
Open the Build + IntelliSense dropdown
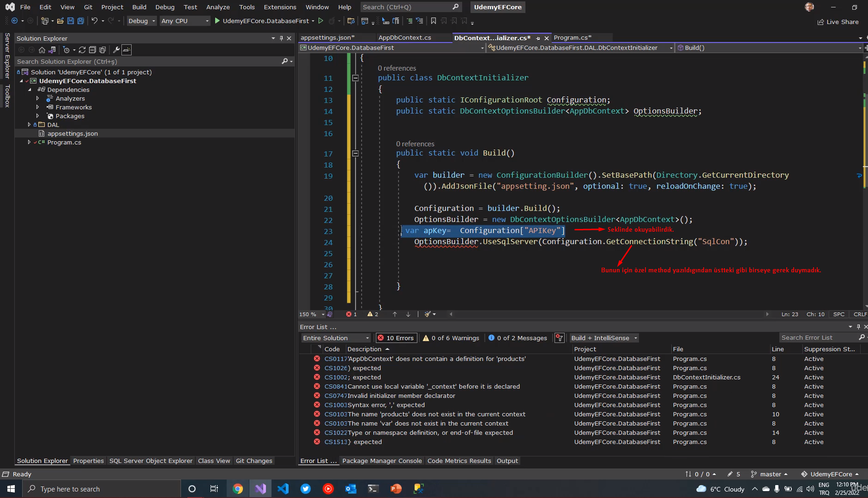point(603,337)
